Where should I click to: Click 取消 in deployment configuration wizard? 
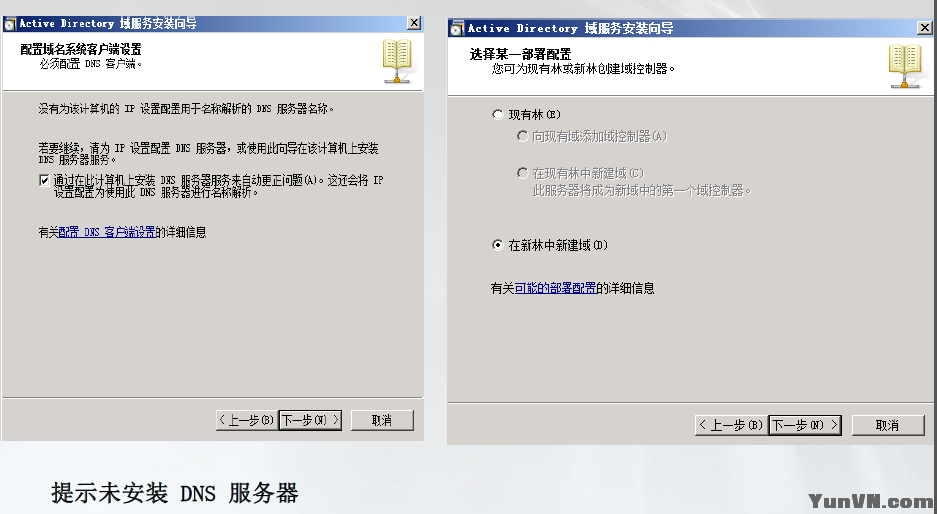(x=887, y=425)
